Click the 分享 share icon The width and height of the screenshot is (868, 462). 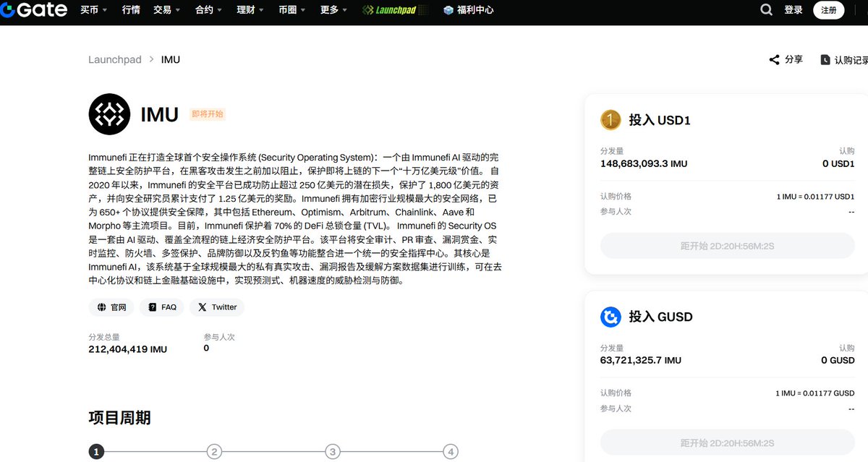pos(775,59)
